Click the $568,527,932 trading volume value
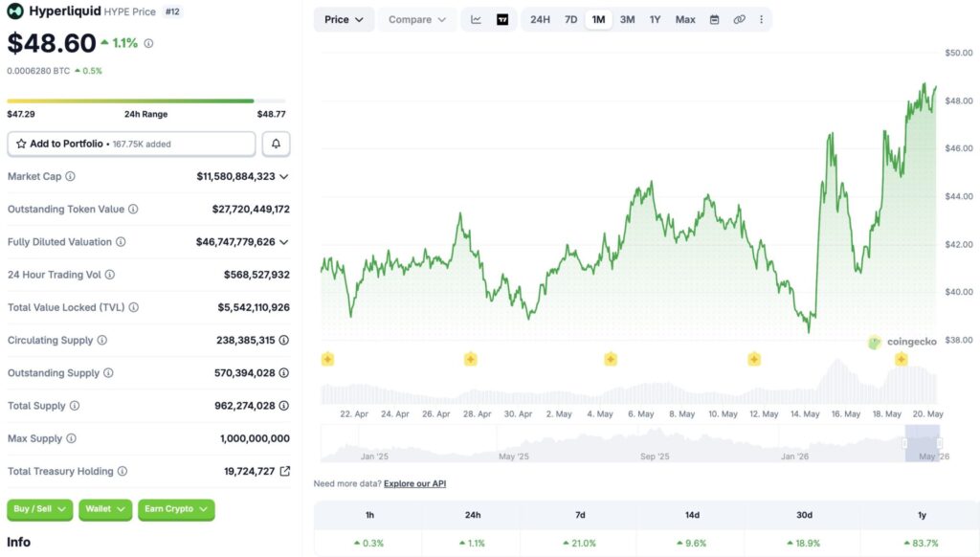 [x=256, y=275]
